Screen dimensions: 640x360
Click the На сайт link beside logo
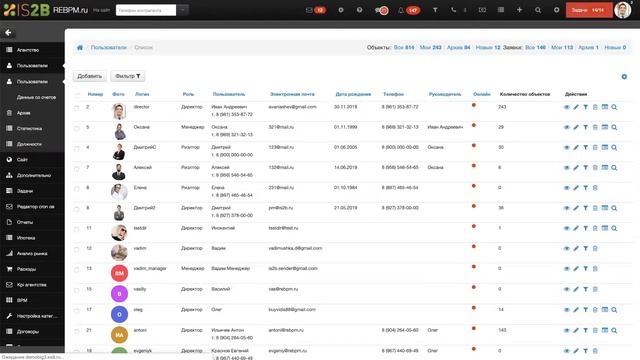101,10
